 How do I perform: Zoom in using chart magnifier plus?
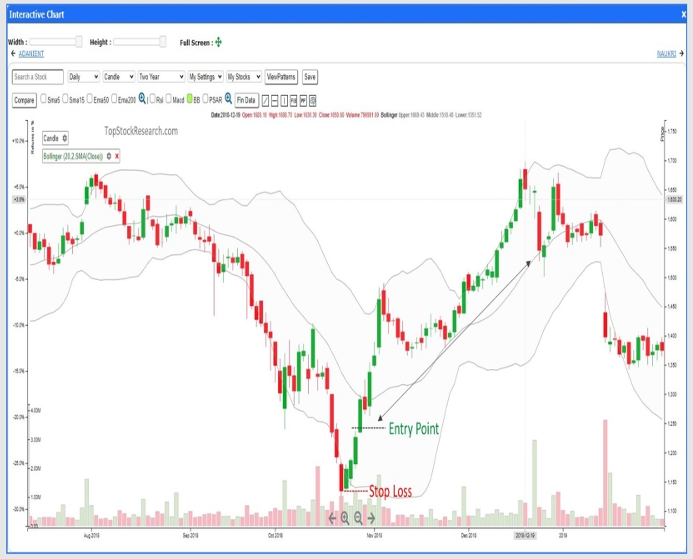tap(346, 518)
